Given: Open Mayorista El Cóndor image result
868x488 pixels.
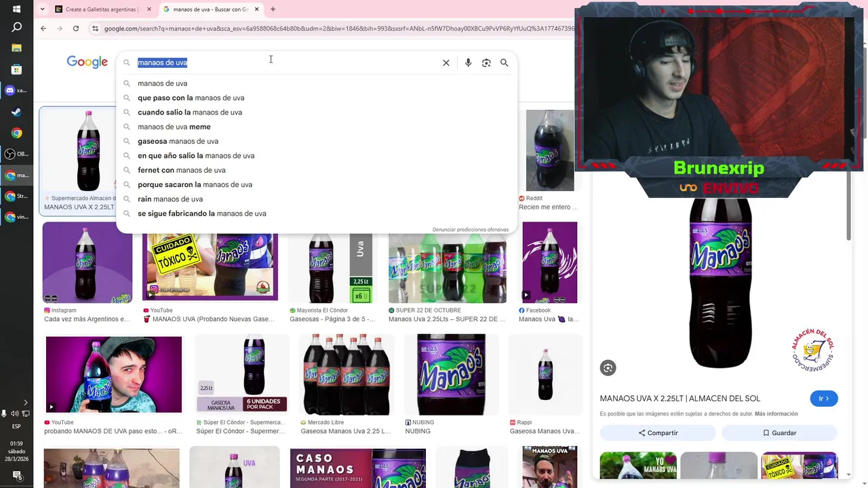Looking at the screenshot, I should click(x=330, y=268).
